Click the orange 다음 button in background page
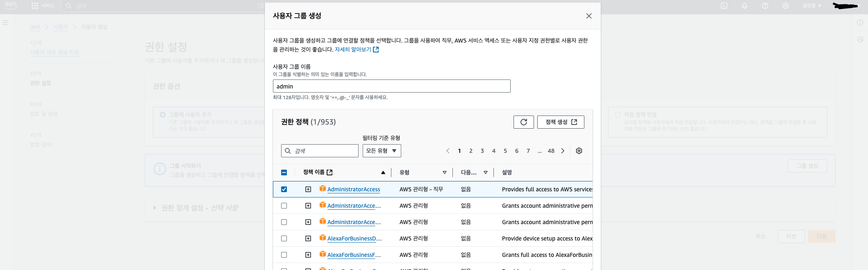This screenshot has height=270, width=868. tap(822, 236)
